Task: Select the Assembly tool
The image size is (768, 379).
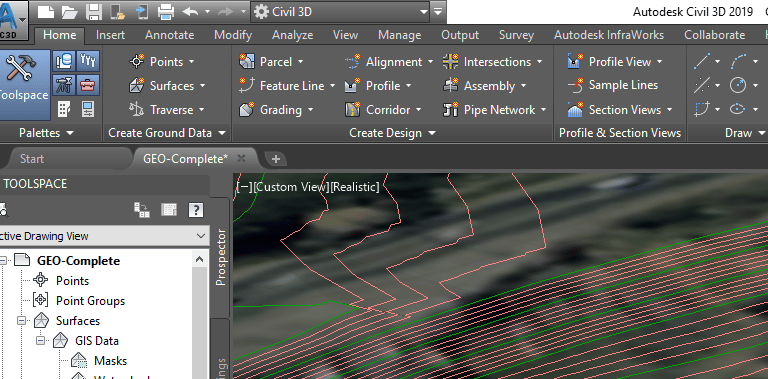Action: tap(484, 86)
